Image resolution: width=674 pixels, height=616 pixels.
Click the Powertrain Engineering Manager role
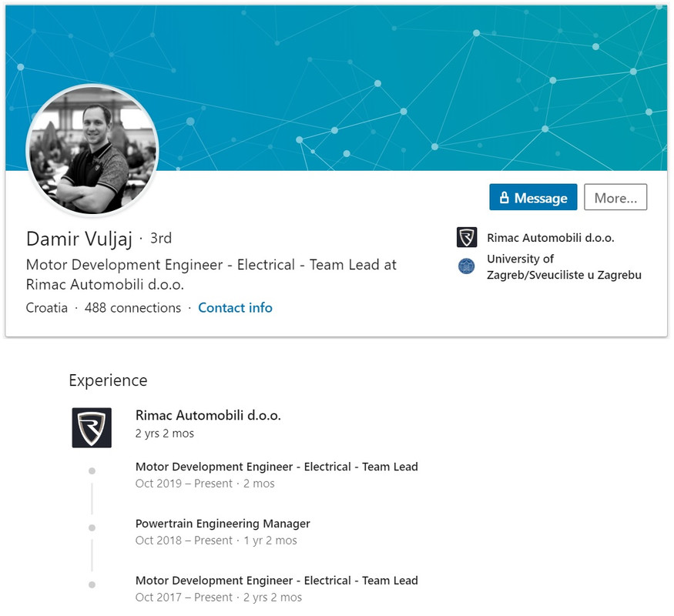point(223,524)
